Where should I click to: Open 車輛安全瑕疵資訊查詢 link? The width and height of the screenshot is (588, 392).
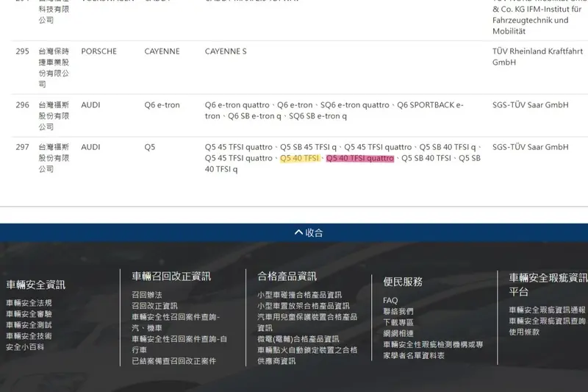(x=547, y=321)
